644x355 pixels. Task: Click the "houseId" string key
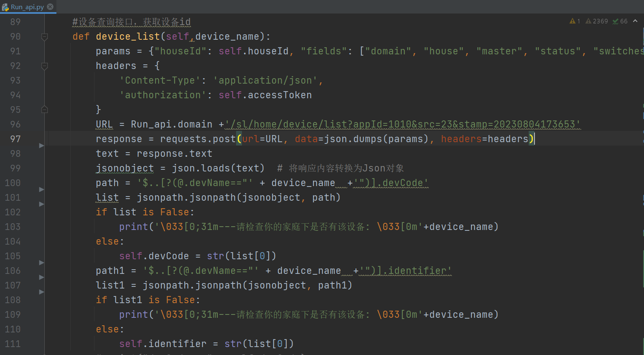click(x=181, y=51)
